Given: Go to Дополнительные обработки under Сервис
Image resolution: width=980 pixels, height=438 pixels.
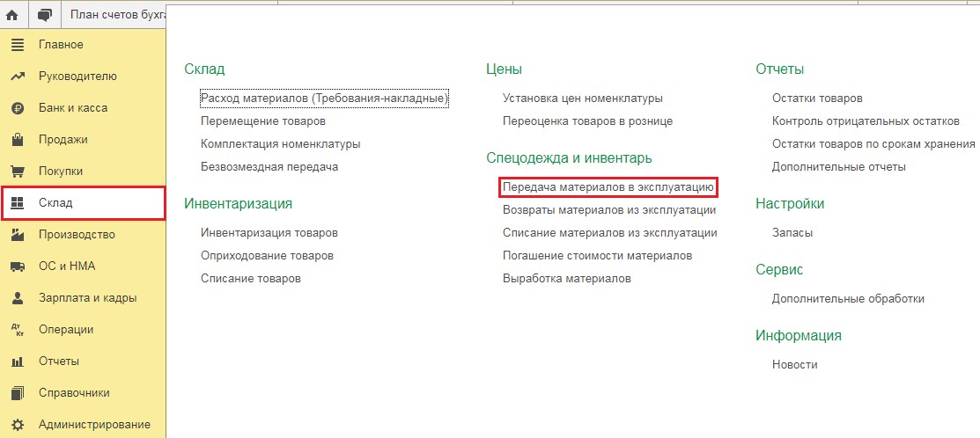Looking at the screenshot, I should (x=848, y=299).
